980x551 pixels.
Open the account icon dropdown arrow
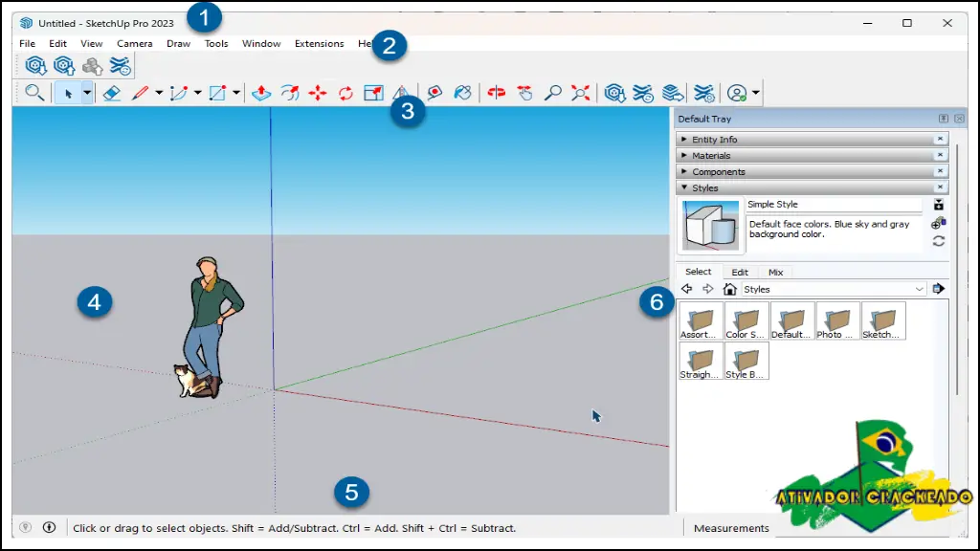756,93
